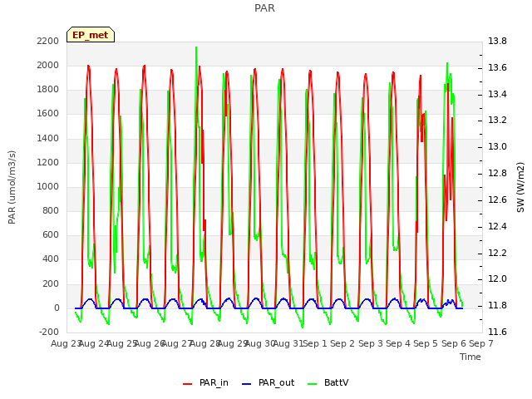
Task: Click the 12.0 right axis tick
Action: [497, 279]
